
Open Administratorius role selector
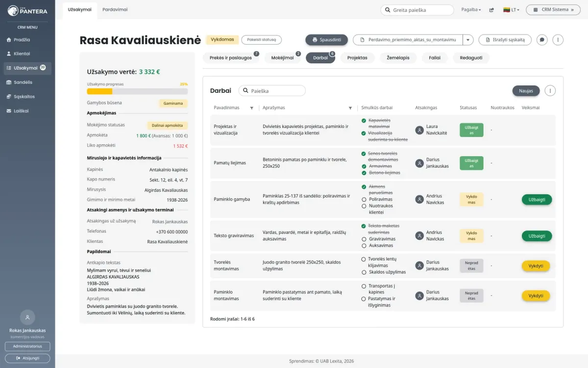tap(27, 346)
